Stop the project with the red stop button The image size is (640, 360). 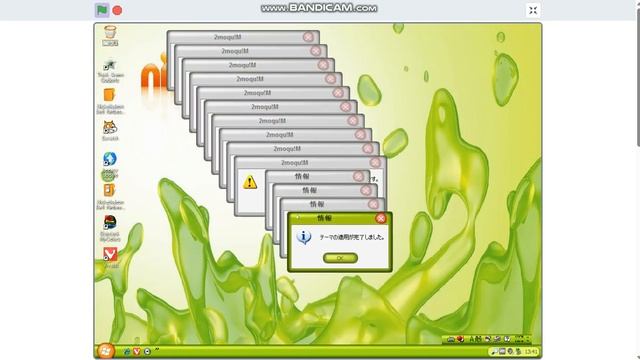117,11
